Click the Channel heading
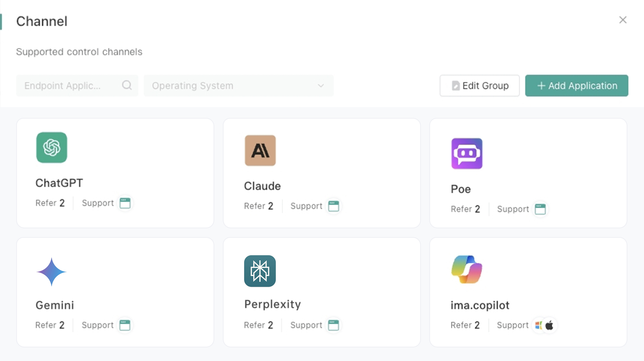 [x=42, y=21]
